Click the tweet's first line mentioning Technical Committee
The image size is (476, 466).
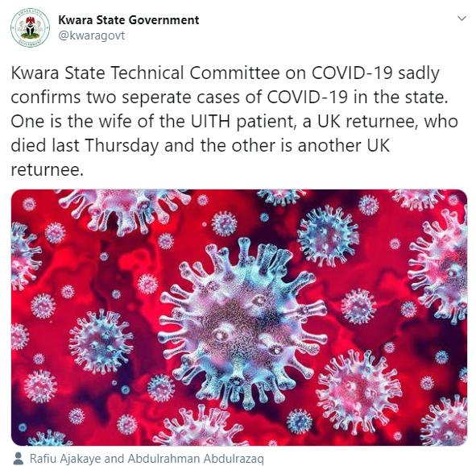coord(226,73)
